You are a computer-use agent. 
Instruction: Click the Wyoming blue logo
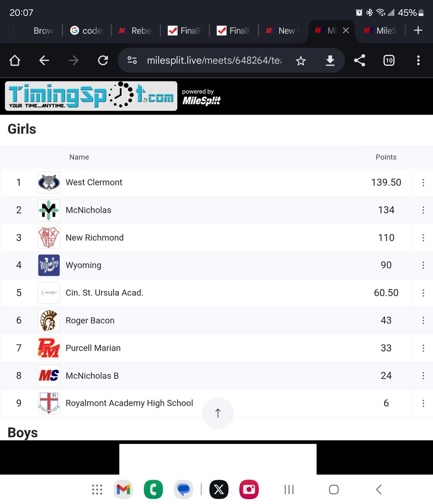tap(49, 265)
